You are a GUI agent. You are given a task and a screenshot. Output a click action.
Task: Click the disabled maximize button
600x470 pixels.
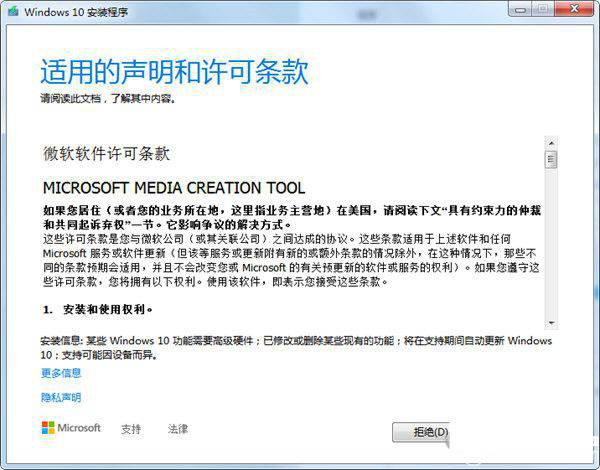543,9
